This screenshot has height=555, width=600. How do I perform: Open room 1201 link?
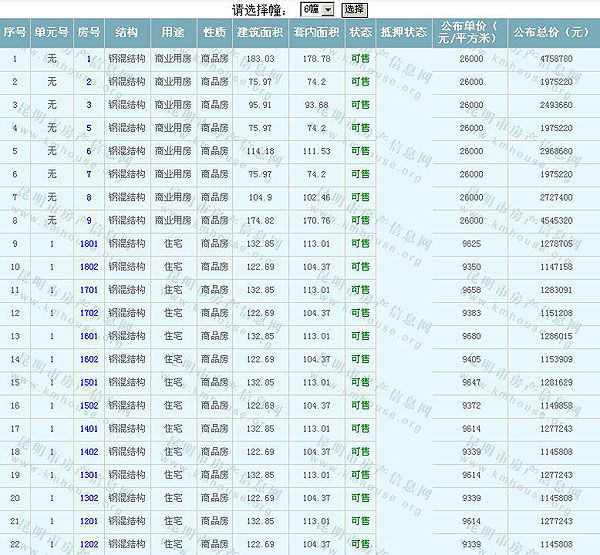click(89, 520)
